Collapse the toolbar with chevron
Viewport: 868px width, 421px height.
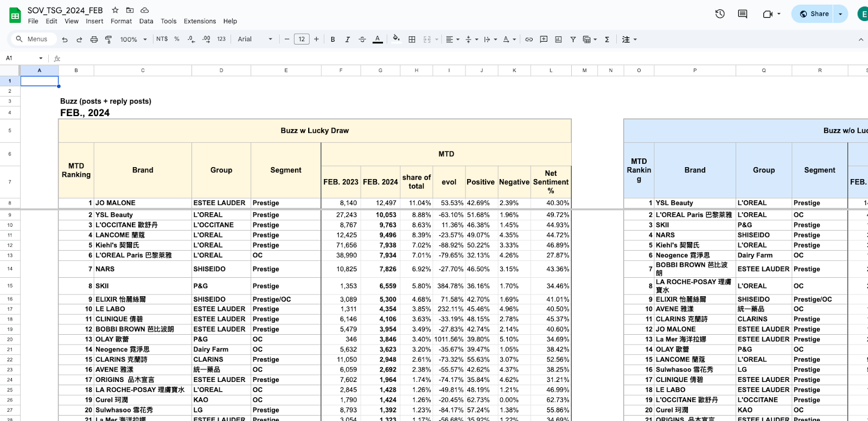point(860,39)
